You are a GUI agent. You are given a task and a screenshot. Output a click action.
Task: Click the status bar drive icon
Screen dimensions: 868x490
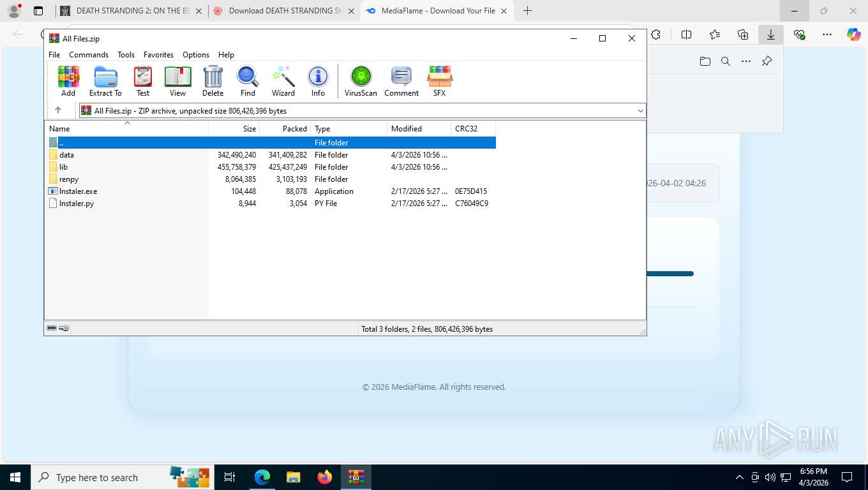(52, 329)
